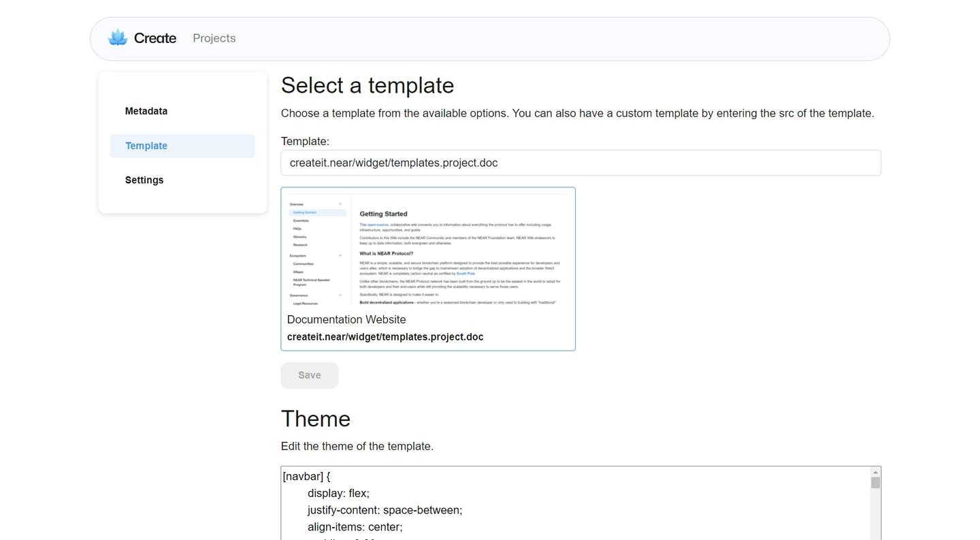Click the Create brand name text
Viewport: 980px width, 540px height.
[155, 38]
